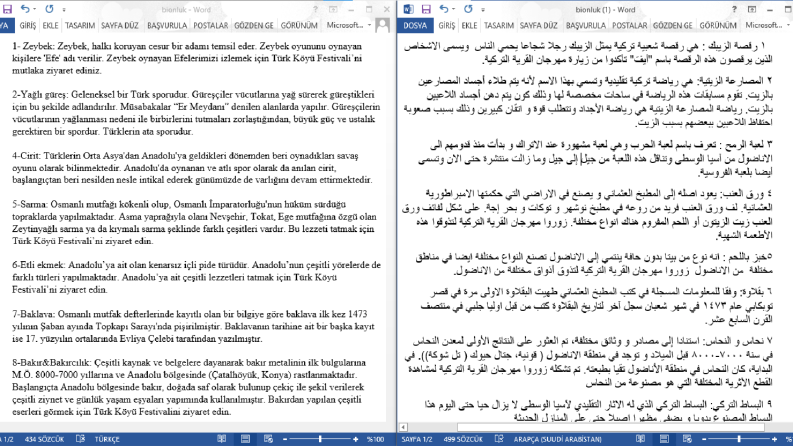
Task: Switch to Web Layout in left window
Action: pyautogui.click(x=269, y=439)
